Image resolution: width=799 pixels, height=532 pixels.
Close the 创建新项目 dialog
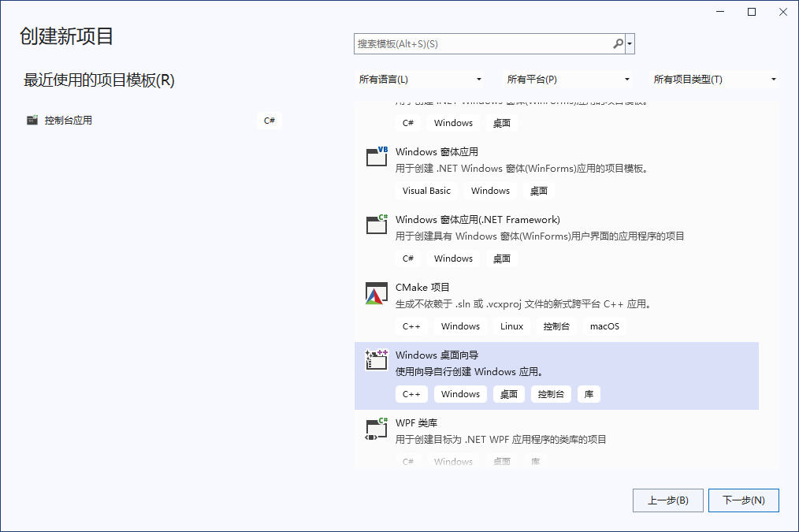(783, 12)
